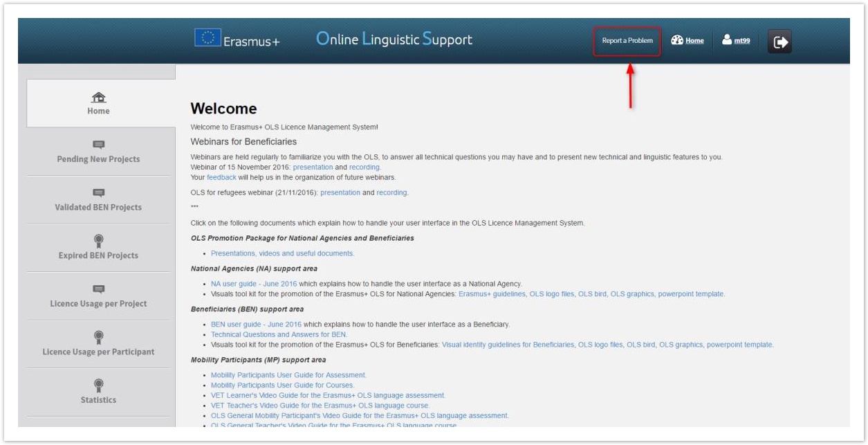This screenshot has height=445, width=868.
Task: Select the Pending New Projects icon
Action: pyautogui.click(x=99, y=145)
